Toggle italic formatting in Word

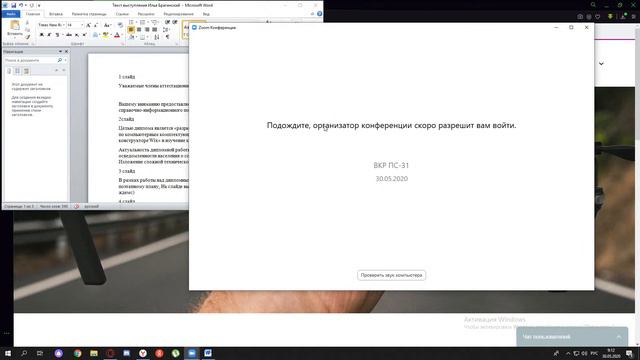tap(49, 35)
